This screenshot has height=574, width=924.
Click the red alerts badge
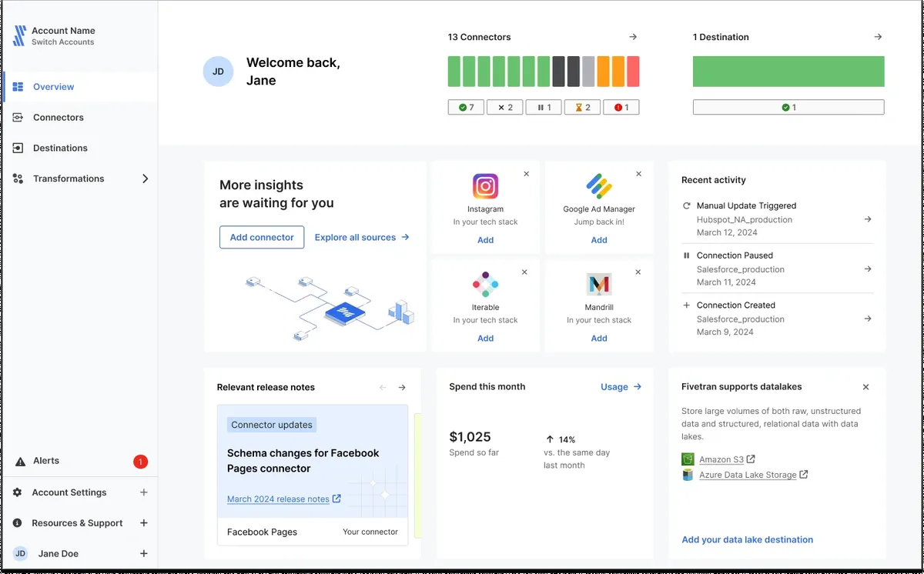click(x=140, y=462)
